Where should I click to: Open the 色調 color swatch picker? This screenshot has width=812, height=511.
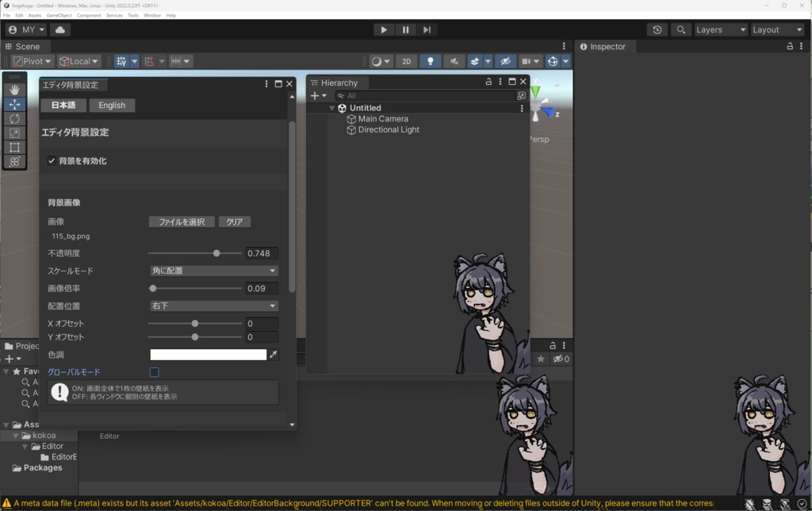[208, 355]
